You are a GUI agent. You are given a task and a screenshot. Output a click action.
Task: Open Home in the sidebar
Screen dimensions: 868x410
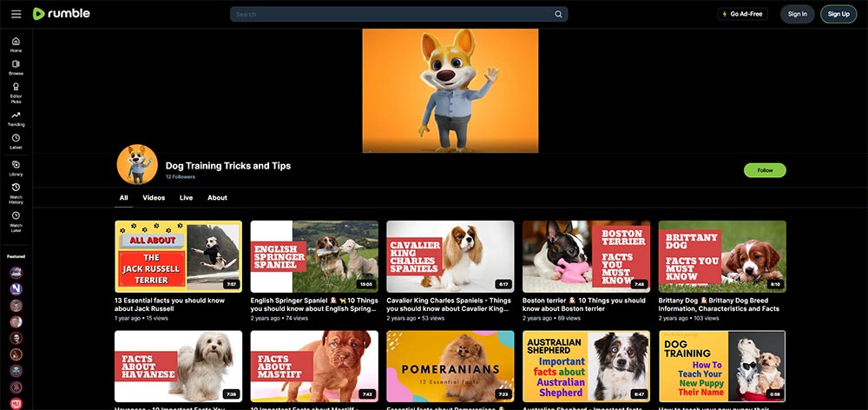pos(16,44)
